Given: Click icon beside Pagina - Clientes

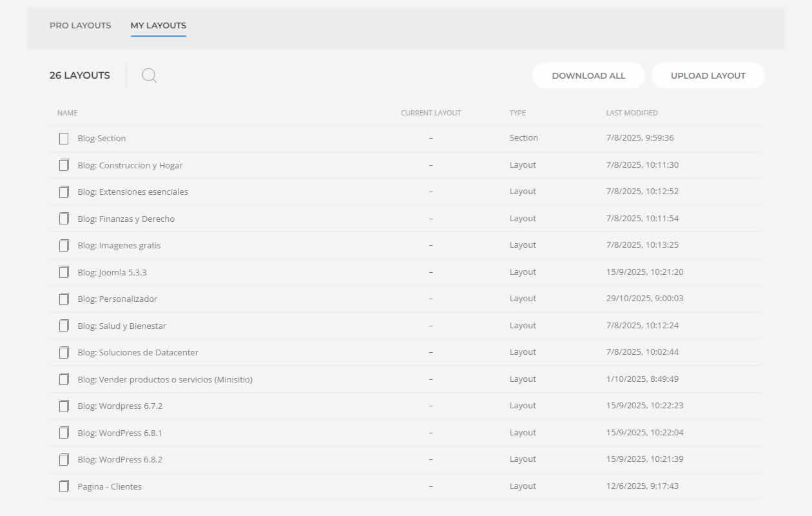Looking at the screenshot, I should point(64,486).
